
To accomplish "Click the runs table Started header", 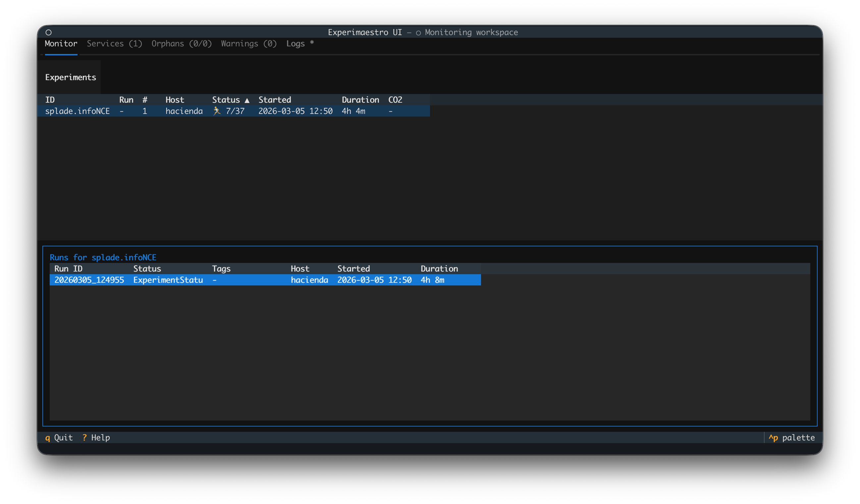I will tap(353, 269).
